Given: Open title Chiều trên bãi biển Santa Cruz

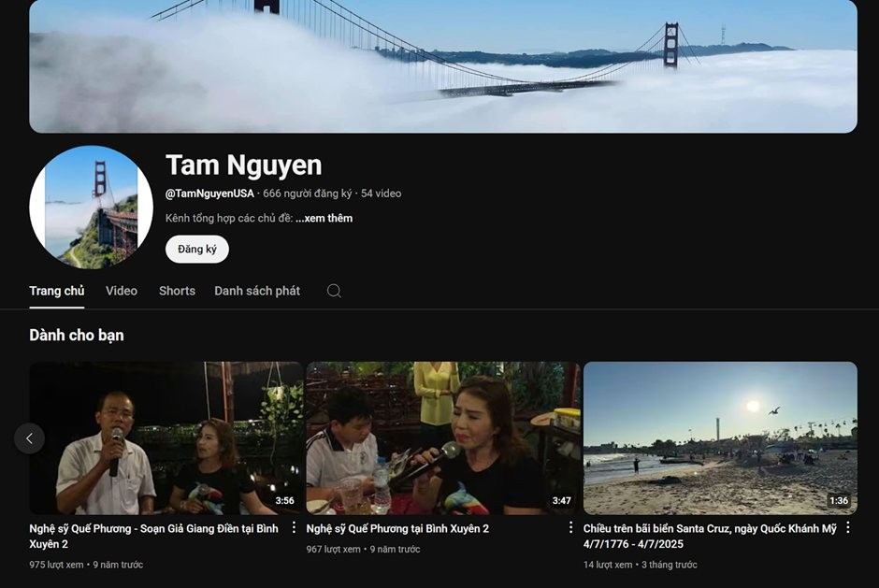Looking at the screenshot, I should point(709,536).
